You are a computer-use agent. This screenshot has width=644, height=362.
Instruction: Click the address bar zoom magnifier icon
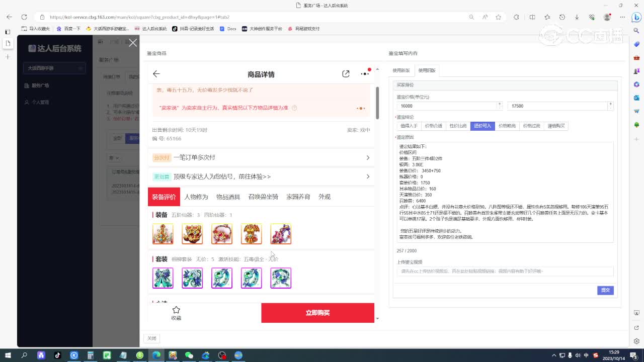471,17
